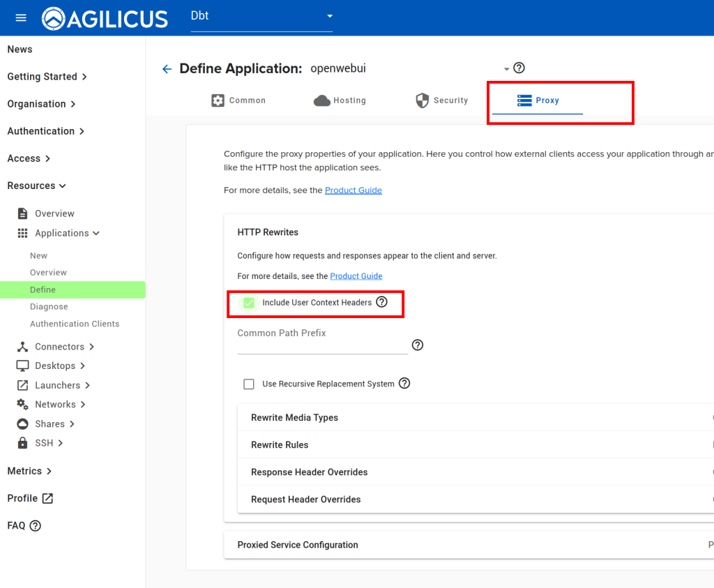
Task: Uncheck Include User Context Headers
Action: pyautogui.click(x=249, y=303)
